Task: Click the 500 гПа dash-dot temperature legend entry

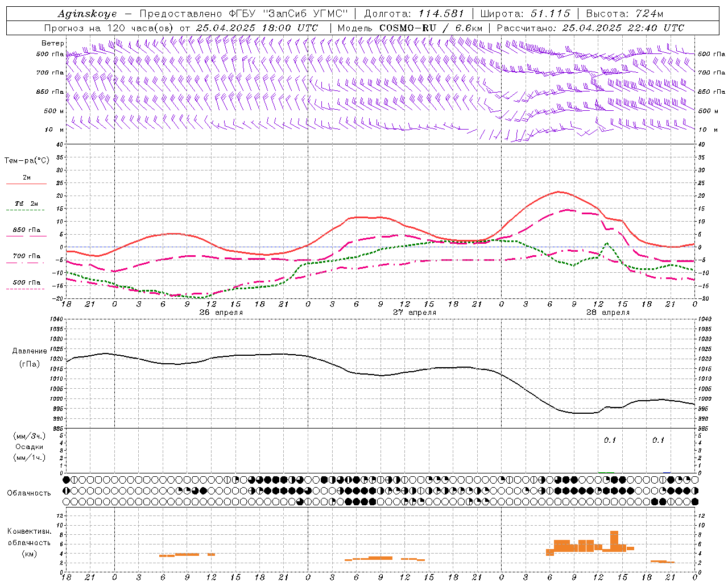Action: 27,282
